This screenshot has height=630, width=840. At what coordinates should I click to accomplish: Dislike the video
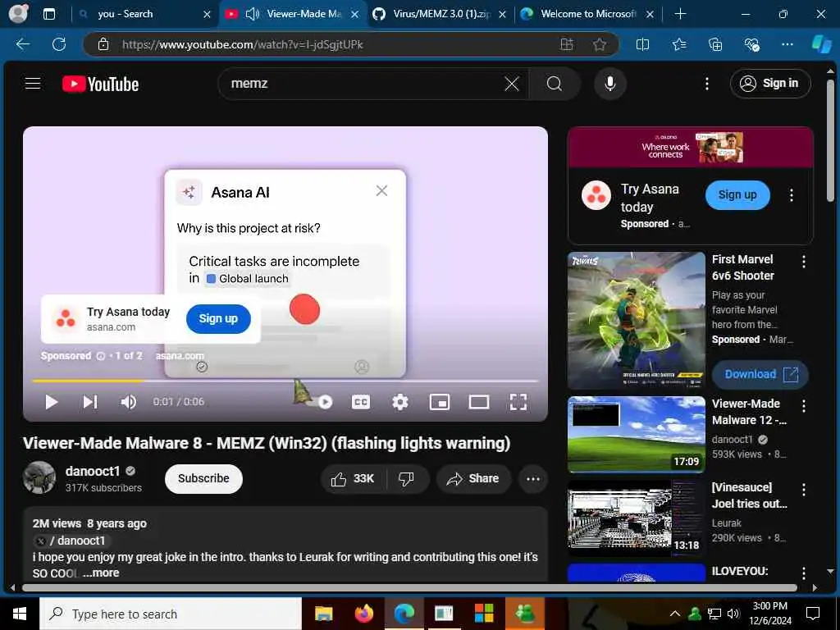407,479
